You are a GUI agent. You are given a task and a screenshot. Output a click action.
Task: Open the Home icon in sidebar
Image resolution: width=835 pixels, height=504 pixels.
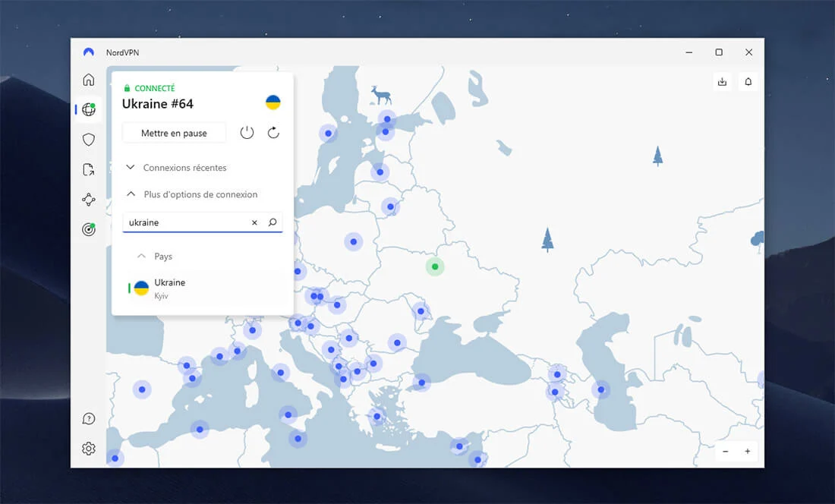(89, 80)
